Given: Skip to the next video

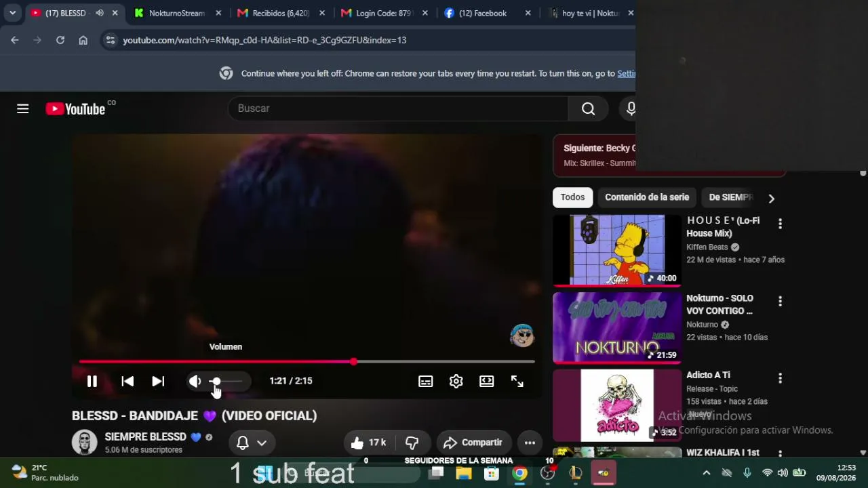Looking at the screenshot, I should (x=158, y=382).
